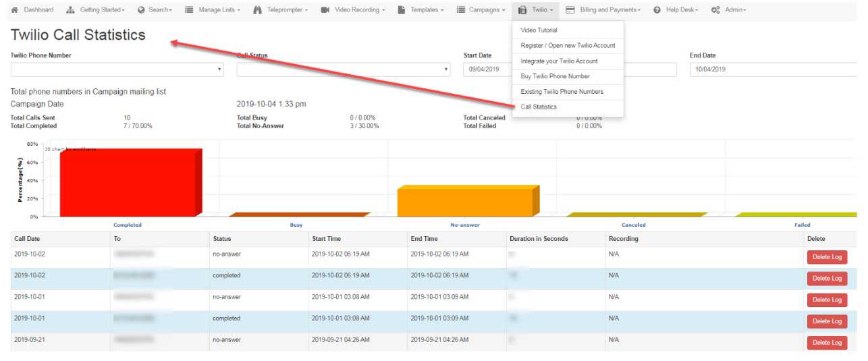Click the red Completed bar in chart
The image size is (868, 361).
(128, 184)
